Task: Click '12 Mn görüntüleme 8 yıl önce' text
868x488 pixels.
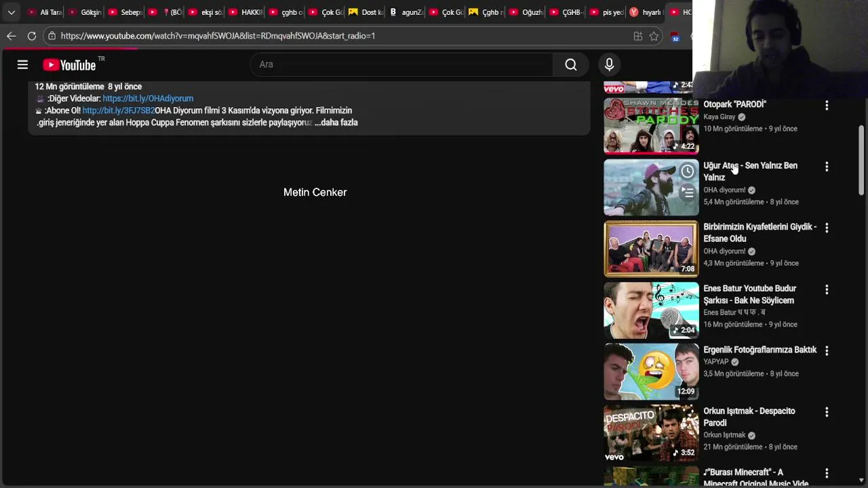Action: click(88, 87)
